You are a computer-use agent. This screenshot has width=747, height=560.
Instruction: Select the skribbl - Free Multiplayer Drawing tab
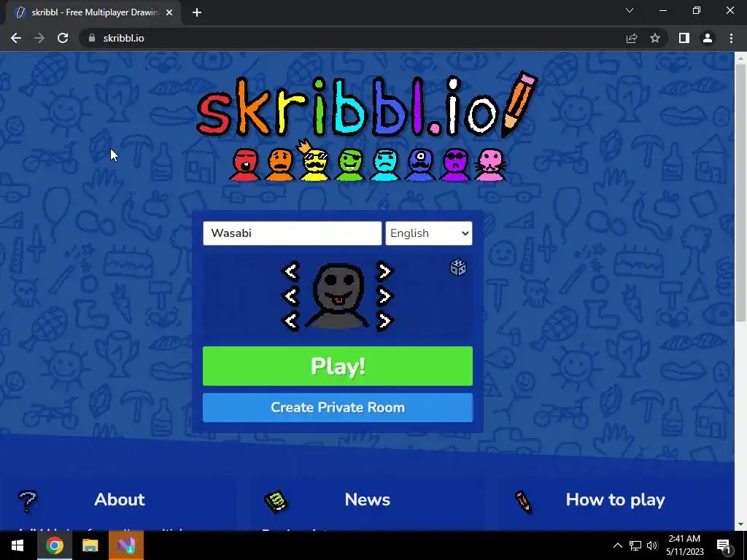point(93,12)
